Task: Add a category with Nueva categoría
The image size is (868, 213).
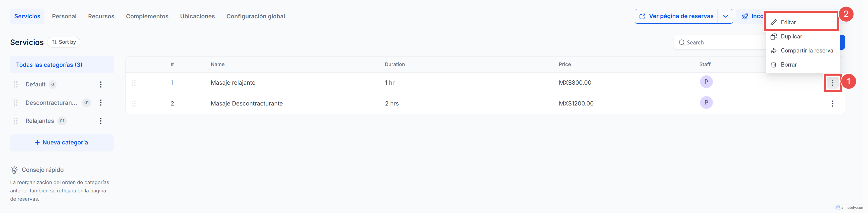Action: coord(62,143)
